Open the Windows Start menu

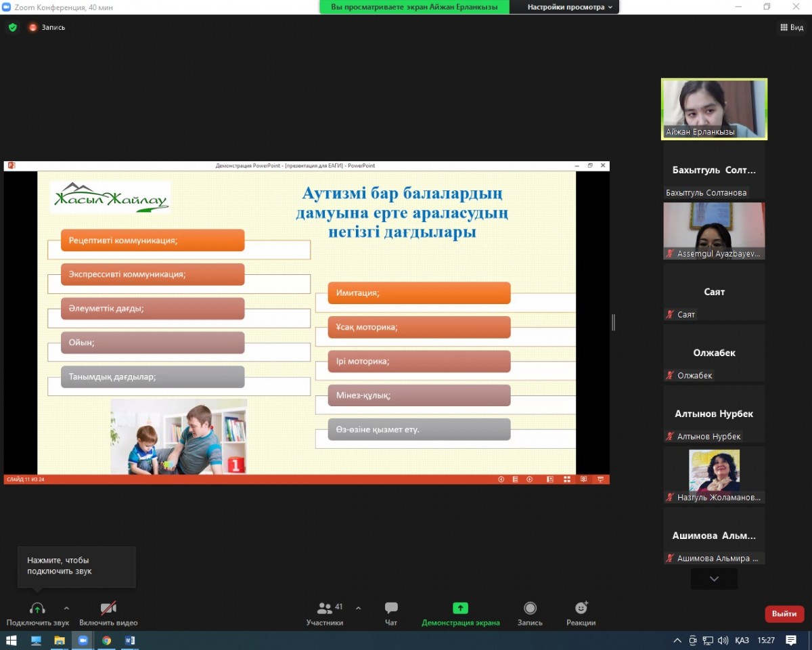point(12,641)
